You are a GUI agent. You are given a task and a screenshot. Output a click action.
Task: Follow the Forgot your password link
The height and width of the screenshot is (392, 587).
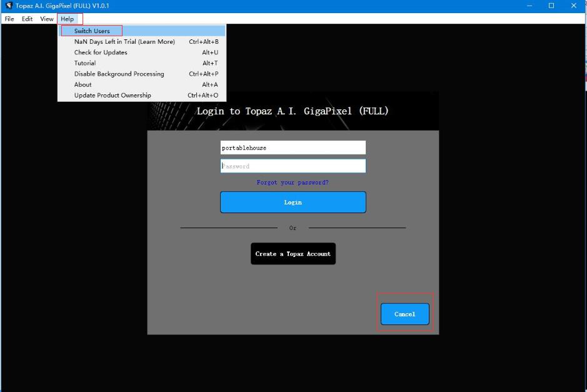[293, 183]
